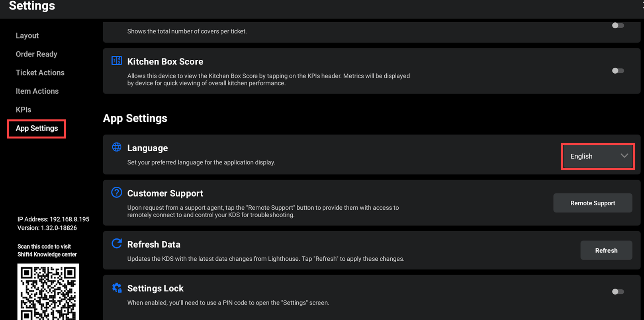Turn on the Settings Lock switch

[618, 292]
